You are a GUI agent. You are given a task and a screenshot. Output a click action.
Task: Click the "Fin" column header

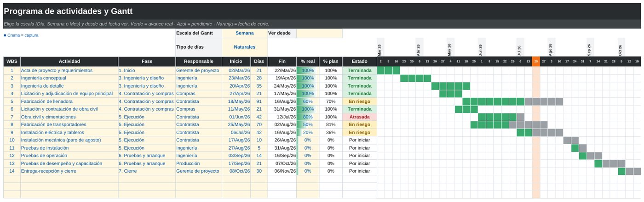282,61
